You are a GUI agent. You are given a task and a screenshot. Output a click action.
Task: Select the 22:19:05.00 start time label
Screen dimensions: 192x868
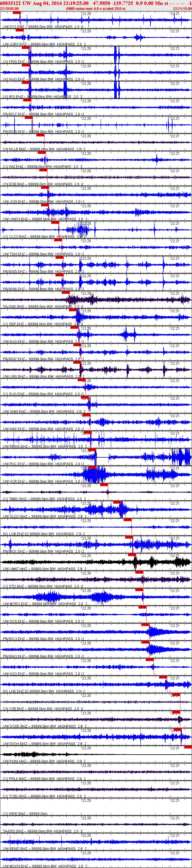(x=9, y=9)
